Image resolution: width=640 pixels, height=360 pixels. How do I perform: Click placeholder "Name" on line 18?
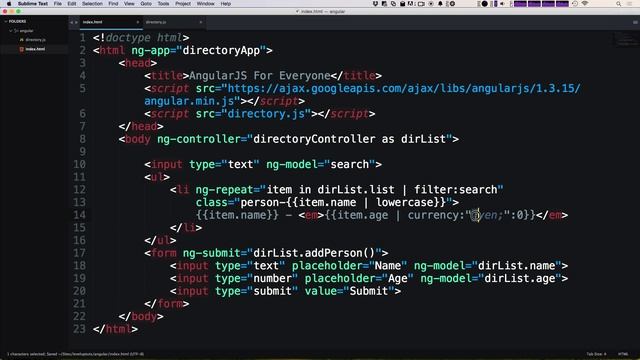(x=388, y=266)
